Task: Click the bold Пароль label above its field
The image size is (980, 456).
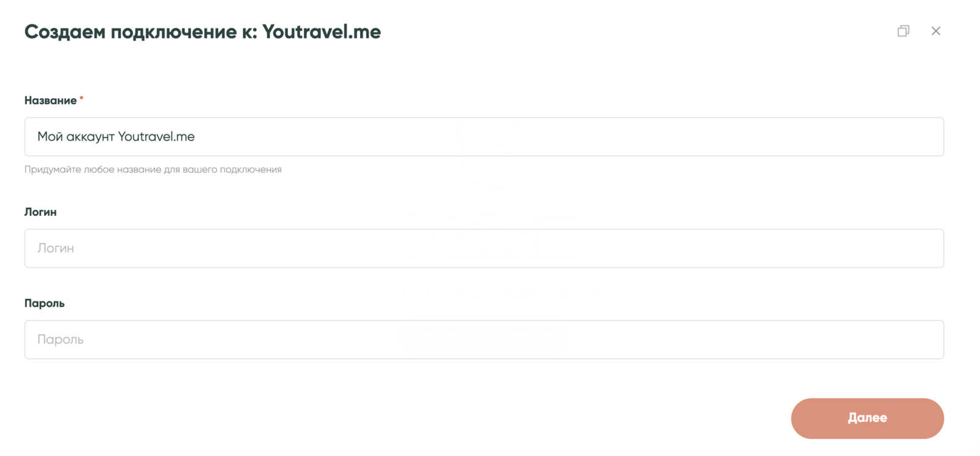Action: pos(44,303)
